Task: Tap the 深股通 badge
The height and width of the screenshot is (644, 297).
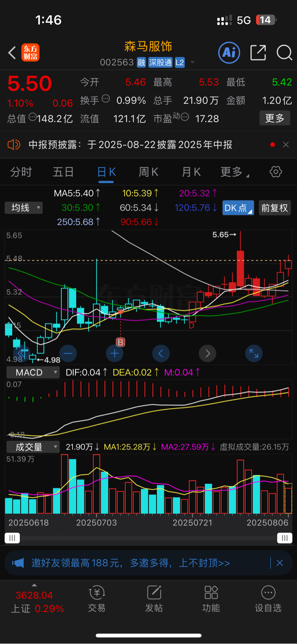Action: pos(160,62)
